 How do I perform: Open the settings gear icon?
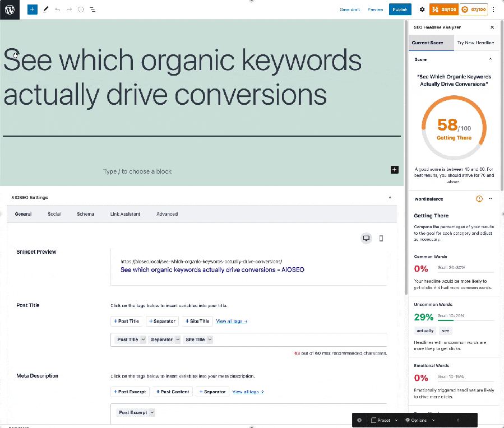point(422,10)
